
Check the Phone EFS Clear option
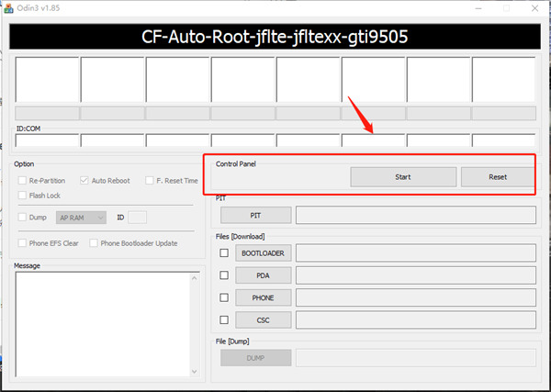point(22,243)
